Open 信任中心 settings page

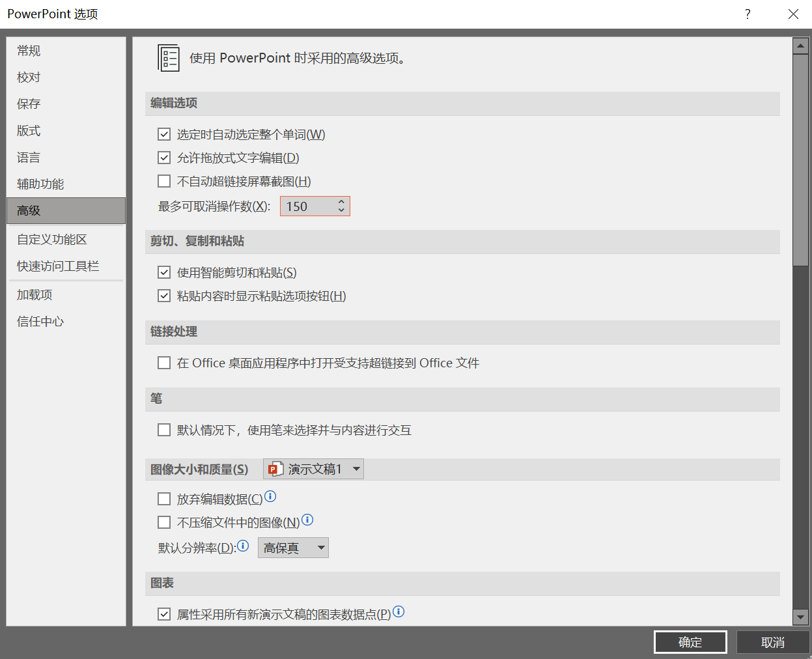click(x=66, y=322)
